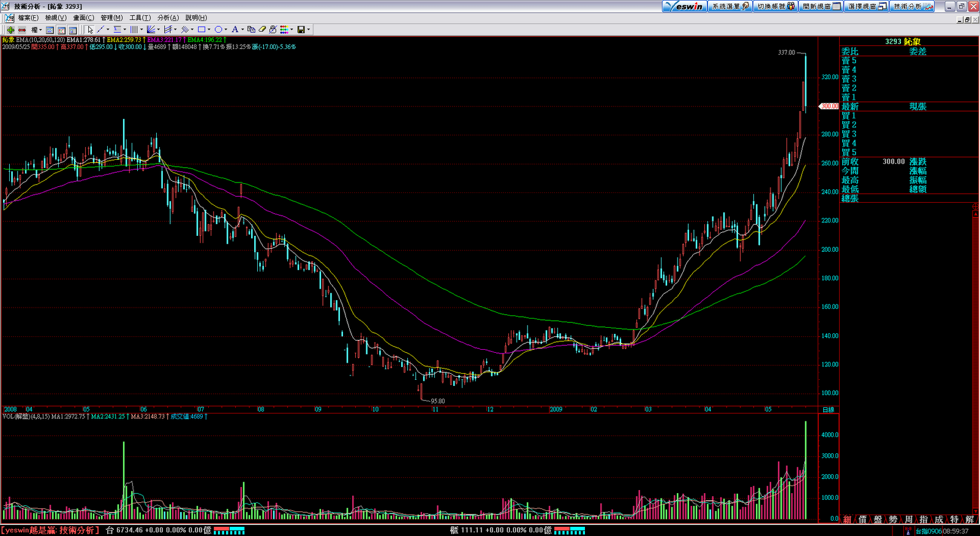
Task: Click the clear all drawings icon
Action: coord(273,29)
